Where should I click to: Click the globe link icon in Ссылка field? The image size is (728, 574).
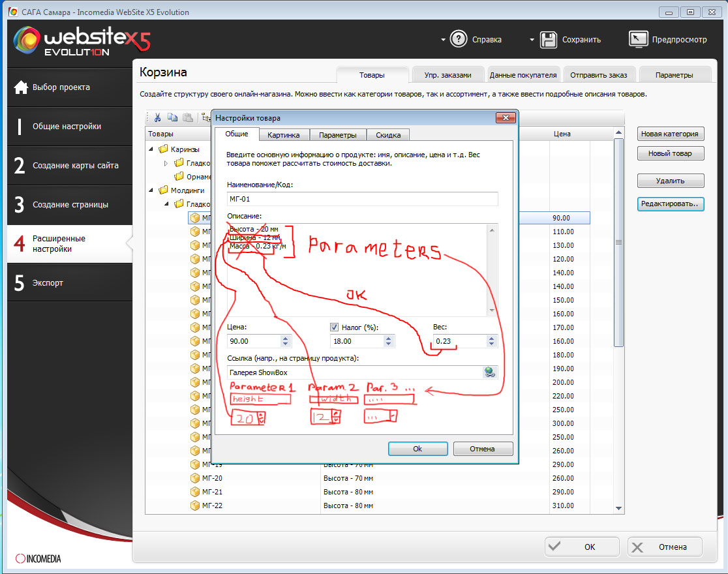point(489,372)
